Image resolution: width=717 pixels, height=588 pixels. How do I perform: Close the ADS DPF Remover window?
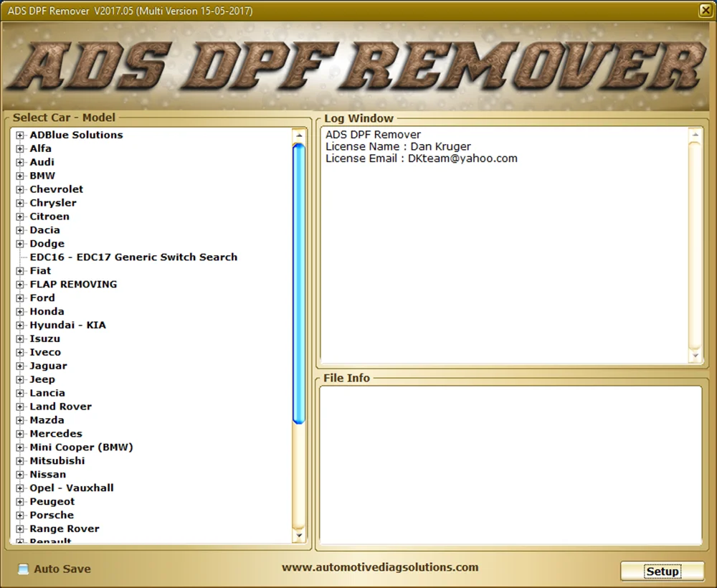[x=705, y=10]
